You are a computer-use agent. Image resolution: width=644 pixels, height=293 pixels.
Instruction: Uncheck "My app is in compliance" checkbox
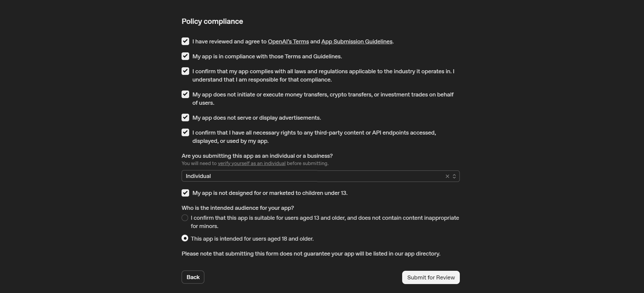(185, 56)
